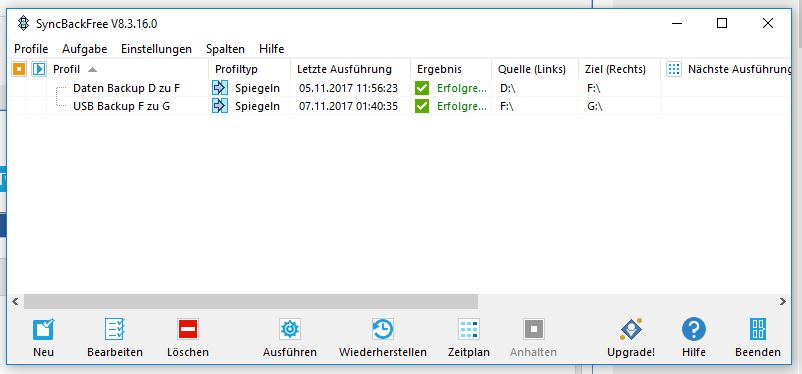The height and width of the screenshot is (374, 802).
Task: Click the Löschen button label
Action: coord(188,352)
